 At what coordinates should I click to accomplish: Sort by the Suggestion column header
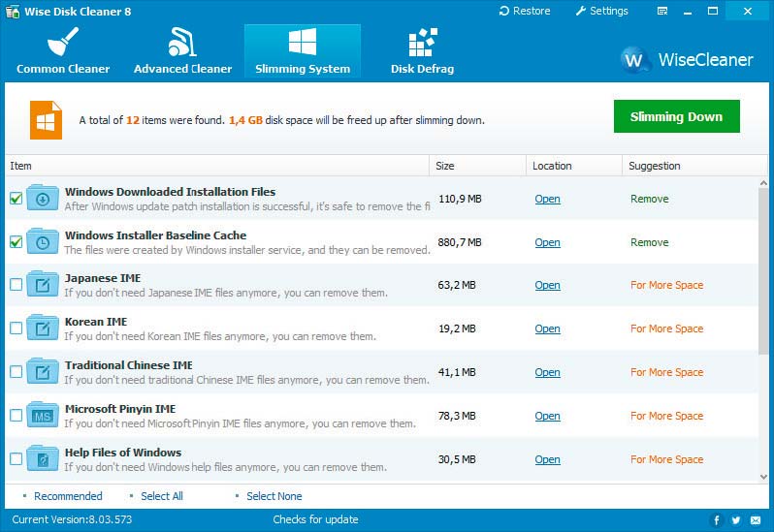coord(694,166)
